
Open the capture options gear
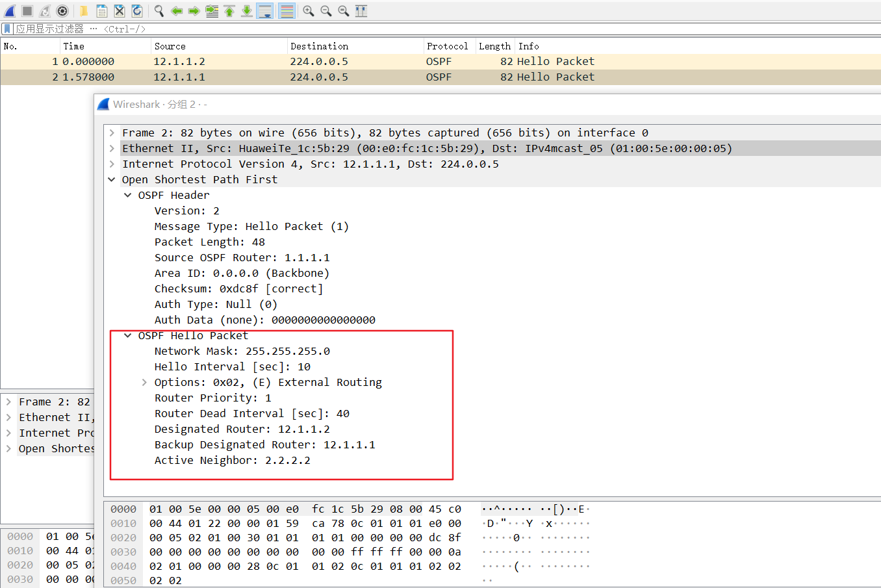[x=62, y=10]
